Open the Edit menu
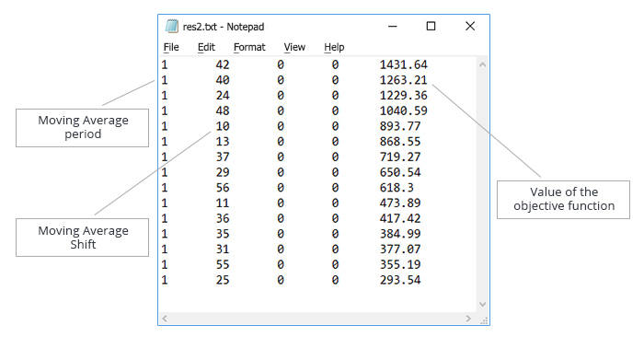This screenshot has height=337, width=644. [206, 47]
